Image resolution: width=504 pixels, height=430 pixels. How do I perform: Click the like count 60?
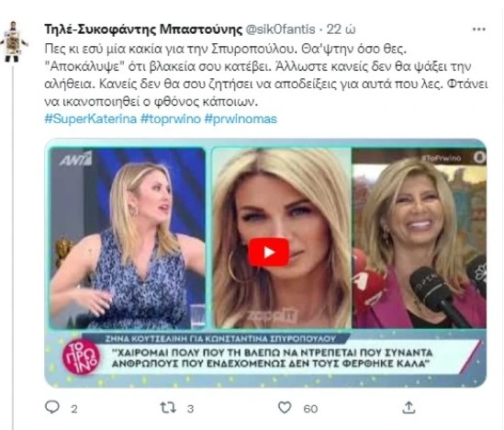(310, 409)
